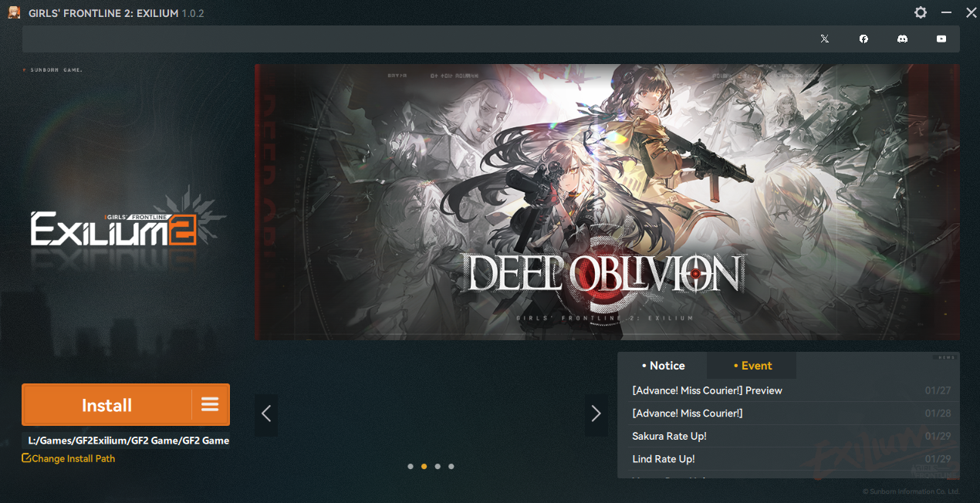Click the hamburger menu beside Install

click(210, 405)
